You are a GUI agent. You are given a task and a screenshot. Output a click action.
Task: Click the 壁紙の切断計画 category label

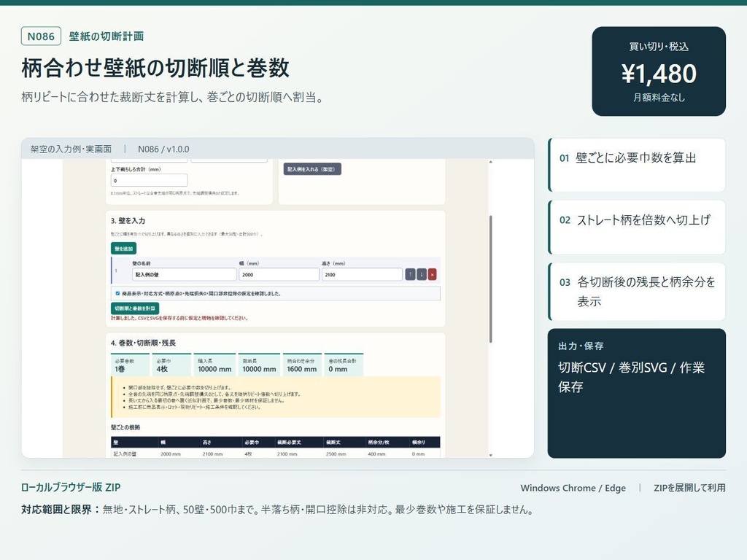click(107, 36)
